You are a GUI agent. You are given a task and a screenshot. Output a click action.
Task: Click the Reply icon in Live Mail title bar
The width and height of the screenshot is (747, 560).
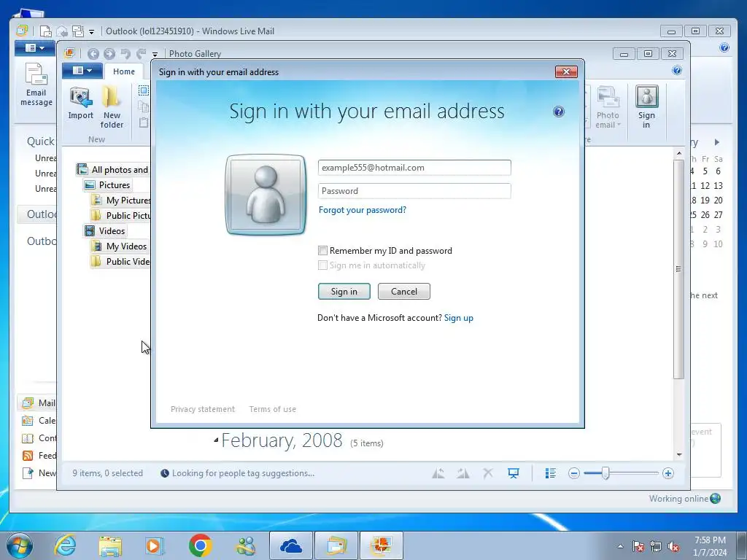(x=62, y=31)
